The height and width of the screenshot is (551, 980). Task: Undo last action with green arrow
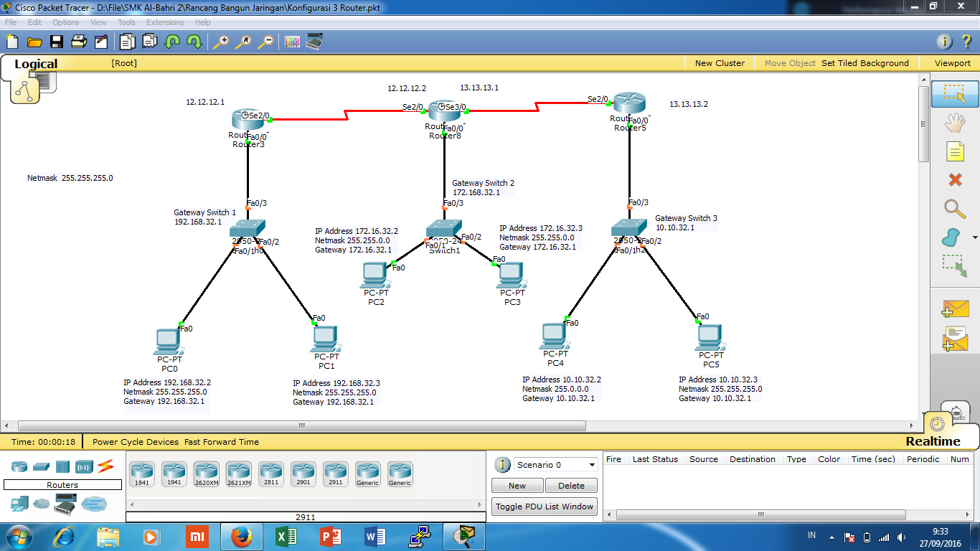[x=171, y=42]
